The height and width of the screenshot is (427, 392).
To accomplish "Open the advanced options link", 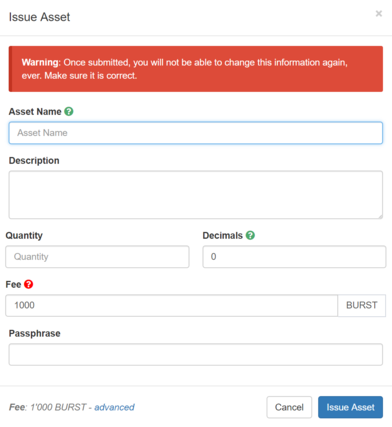I will click(114, 407).
